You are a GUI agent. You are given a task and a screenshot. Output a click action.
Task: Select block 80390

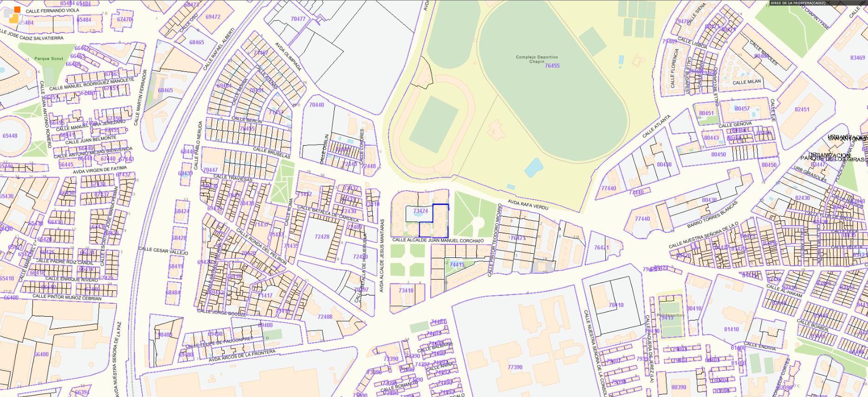(x=679, y=387)
